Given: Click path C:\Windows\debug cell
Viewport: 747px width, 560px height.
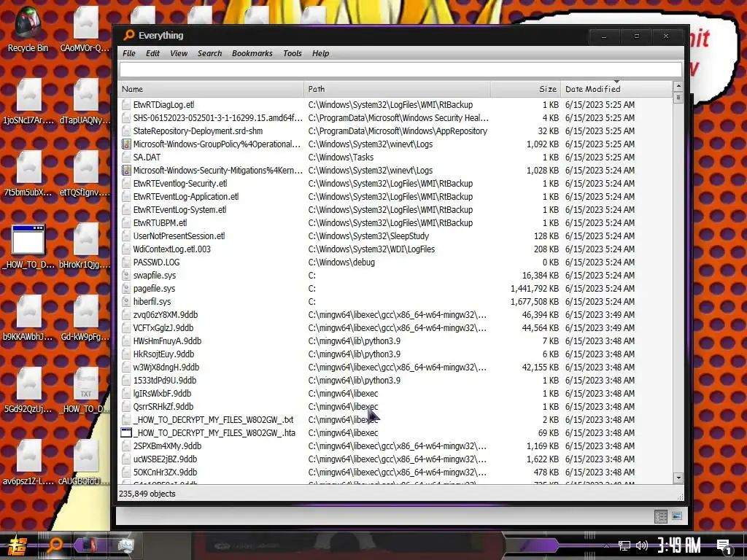Looking at the screenshot, I should 341,262.
